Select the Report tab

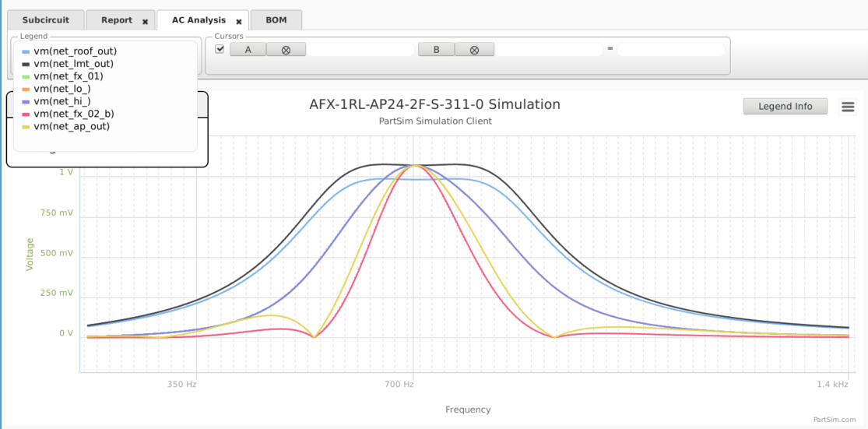pyautogui.click(x=117, y=20)
